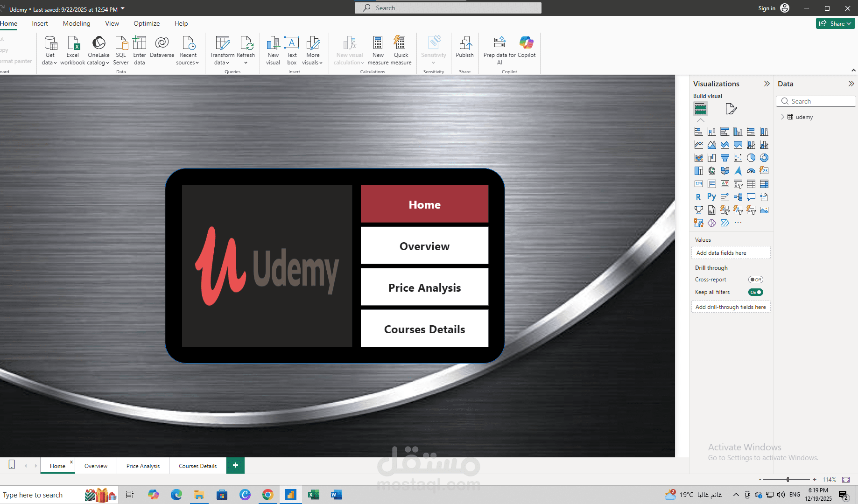Click the Add data fields here well
This screenshot has width=858, height=504.
[x=731, y=252]
